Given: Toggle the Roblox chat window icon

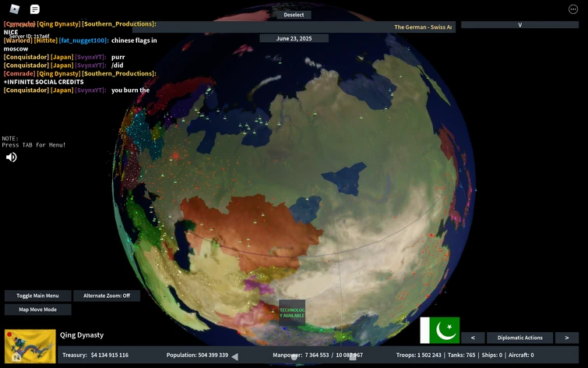Looking at the screenshot, I should pyautogui.click(x=35, y=9).
